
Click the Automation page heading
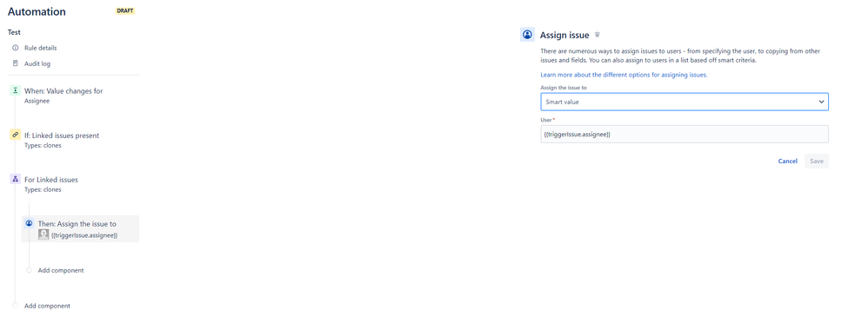[x=37, y=11]
